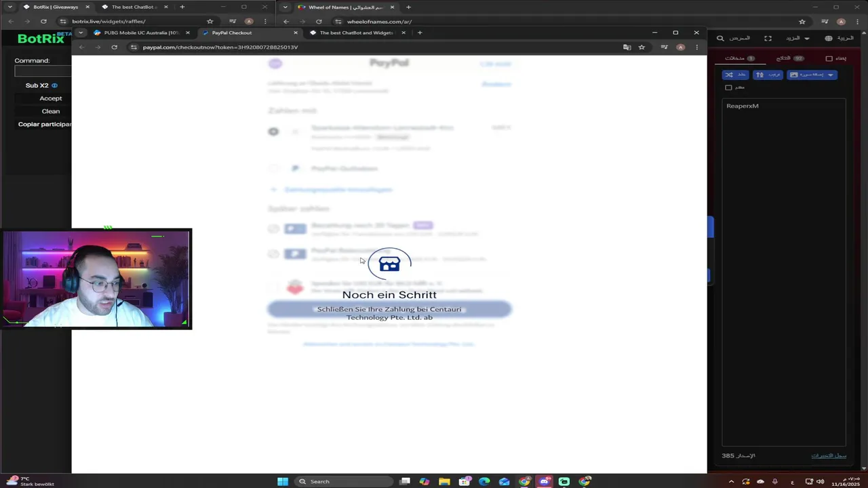The image size is (868, 488).
Task: Click the taskbar volume icon
Action: tap(820, 481)
